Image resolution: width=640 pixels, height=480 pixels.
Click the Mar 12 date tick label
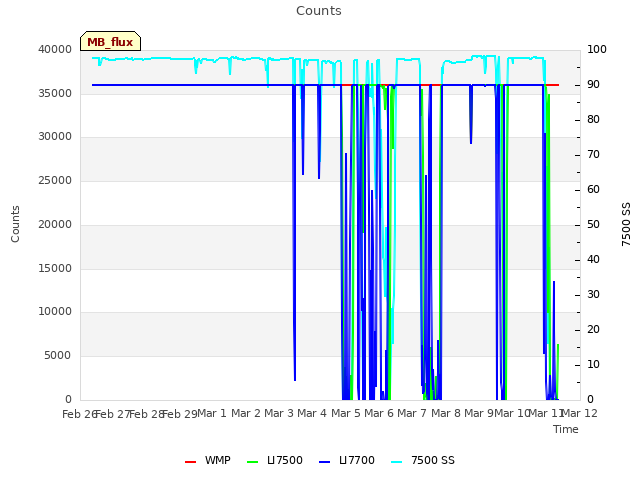click(580, 413)
